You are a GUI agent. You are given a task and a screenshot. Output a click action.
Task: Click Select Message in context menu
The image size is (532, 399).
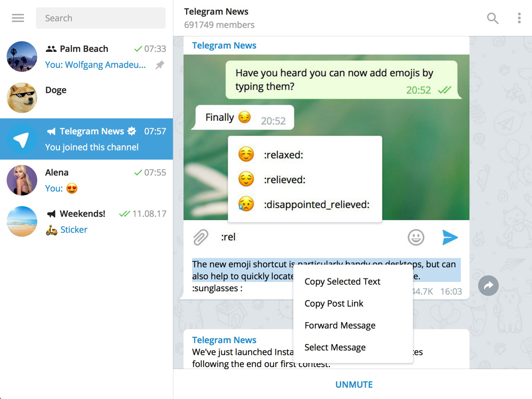tap(335, 348)
